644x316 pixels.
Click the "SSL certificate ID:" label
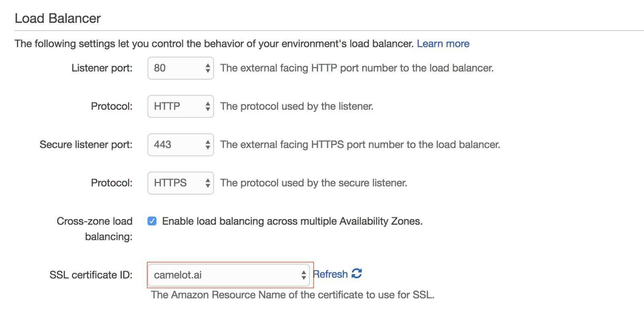point(91,275)
